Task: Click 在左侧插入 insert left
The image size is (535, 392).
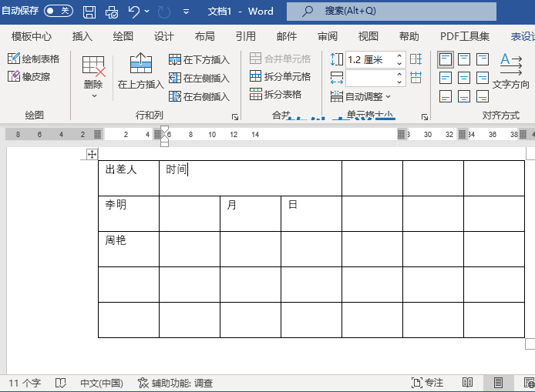Action: click(199, 78)
